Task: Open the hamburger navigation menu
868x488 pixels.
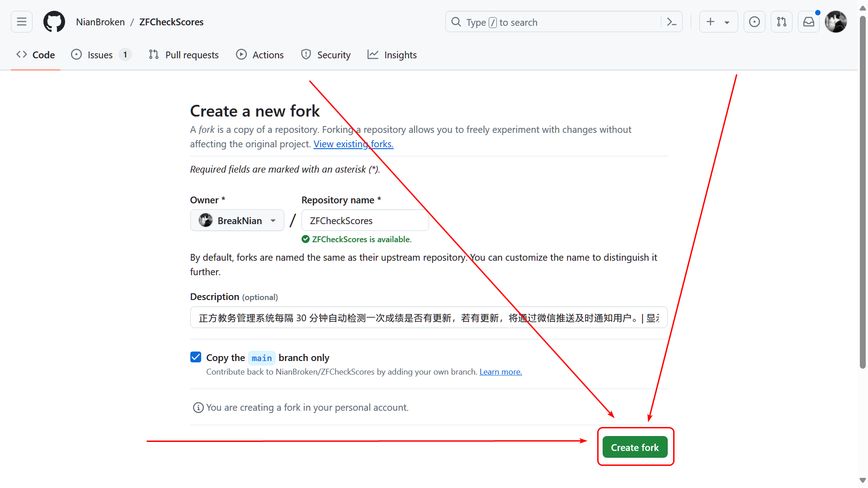Action: (x=22, y=22)
